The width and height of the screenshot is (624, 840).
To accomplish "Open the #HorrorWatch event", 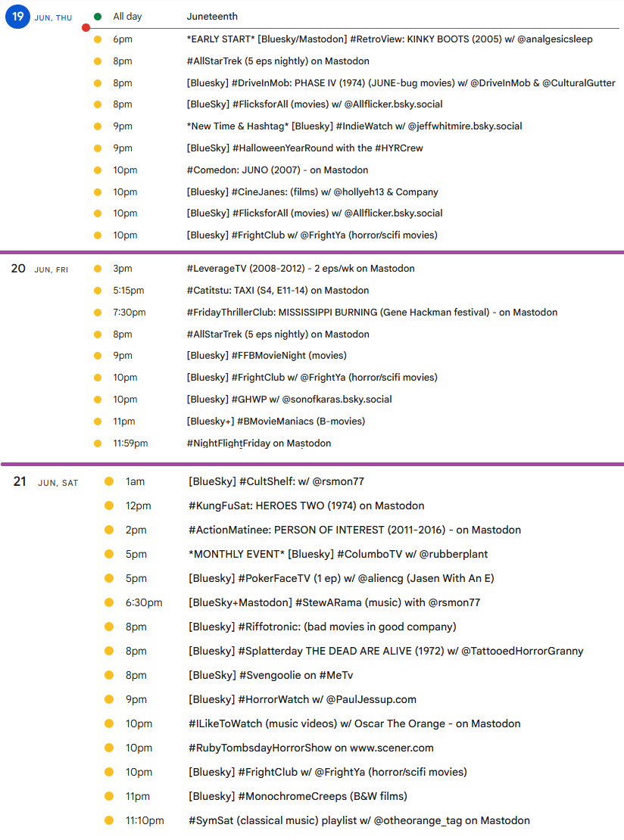I will [x=302, y=700].
